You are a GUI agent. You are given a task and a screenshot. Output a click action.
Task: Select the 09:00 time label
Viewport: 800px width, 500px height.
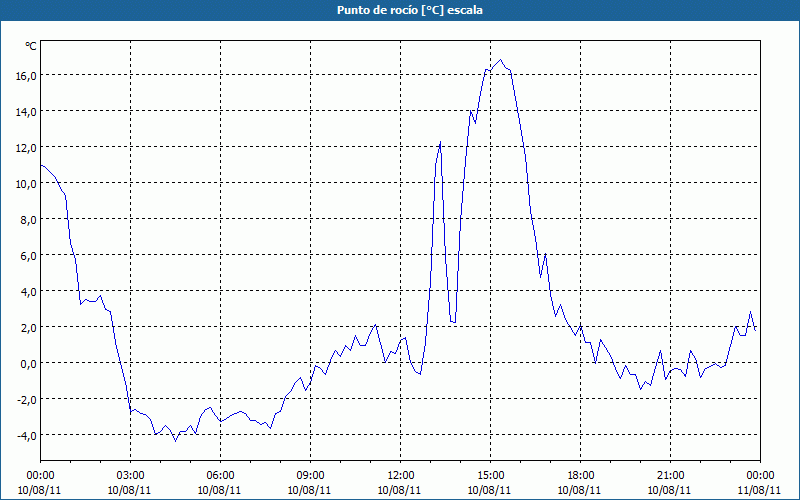(310, 475)
